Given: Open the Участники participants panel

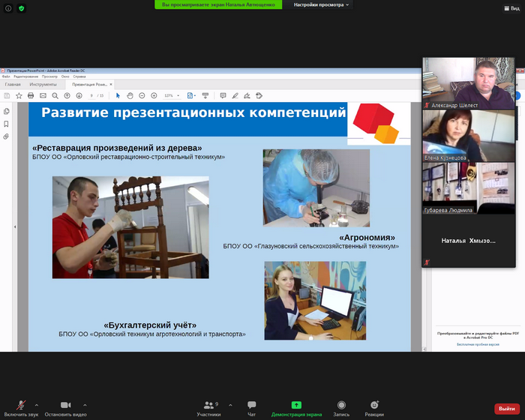Looking at the screenshot, I should pos(208,407).
